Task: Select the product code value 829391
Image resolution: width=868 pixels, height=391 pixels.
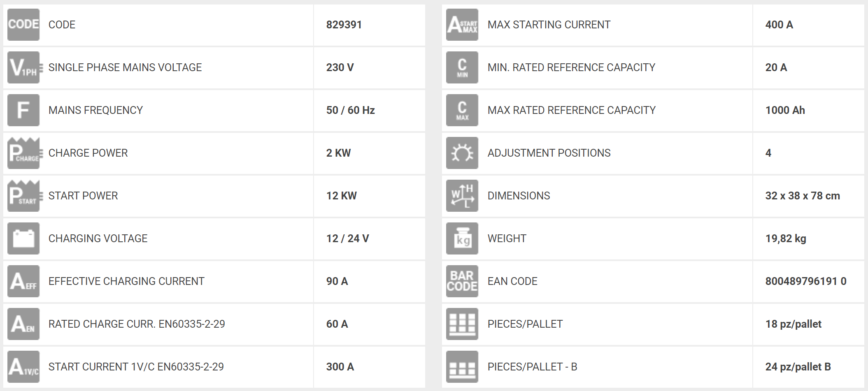Action: tap(344, 25)
